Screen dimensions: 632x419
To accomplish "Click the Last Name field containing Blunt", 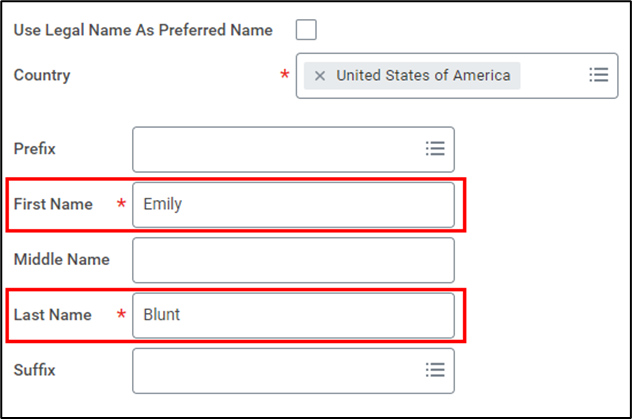I will click(292, 315).
